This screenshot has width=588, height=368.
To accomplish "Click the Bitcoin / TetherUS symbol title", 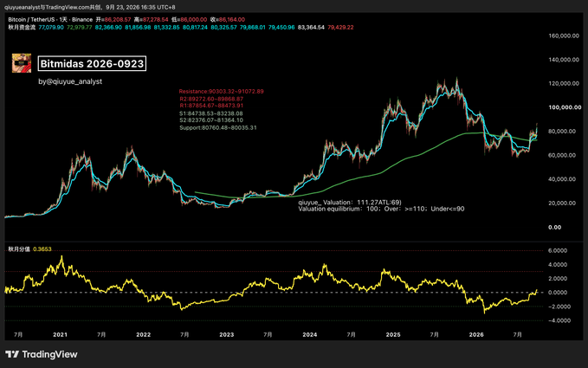I will [32, 20].
